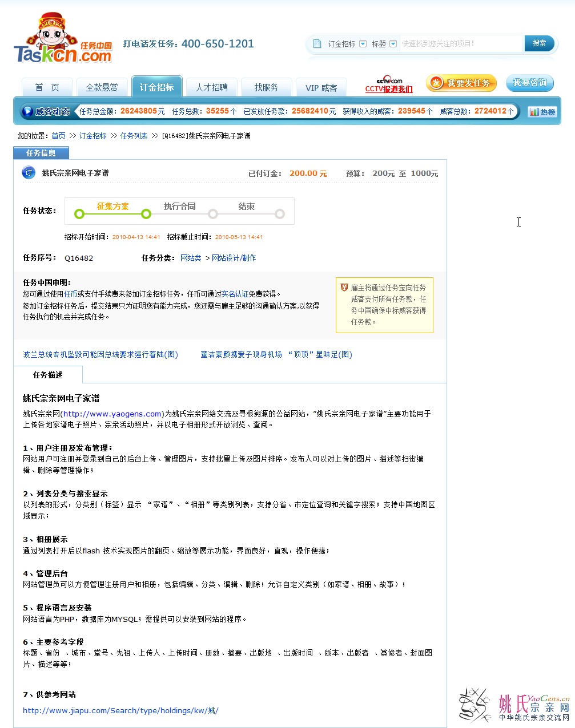Click the phone number 400-650-1201
The width and height of the screenshot is (575, 728).
pyautogui.click(x=218, y=44)
